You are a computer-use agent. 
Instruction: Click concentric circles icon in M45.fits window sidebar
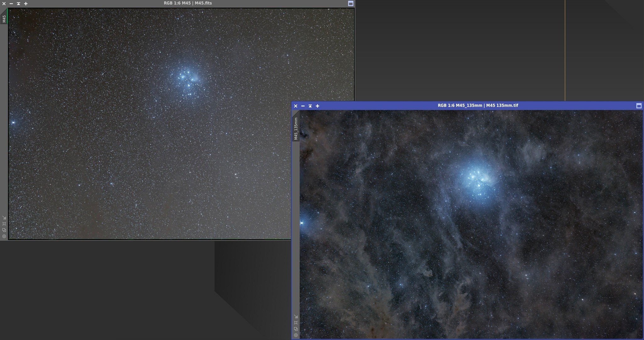(x=4, y=236)
